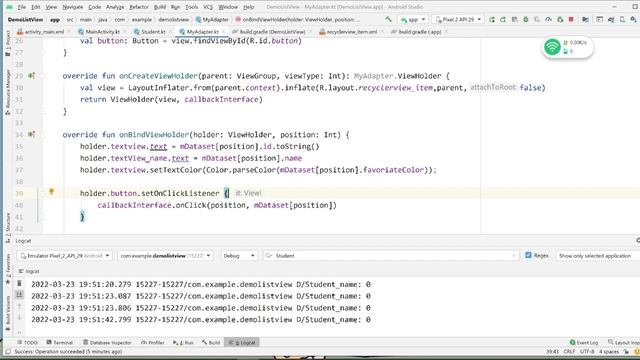640x360 pixels.
Task: Open the com.example.demolistview process dropdown
Action: pyautogui.click(x=165, y=256)
